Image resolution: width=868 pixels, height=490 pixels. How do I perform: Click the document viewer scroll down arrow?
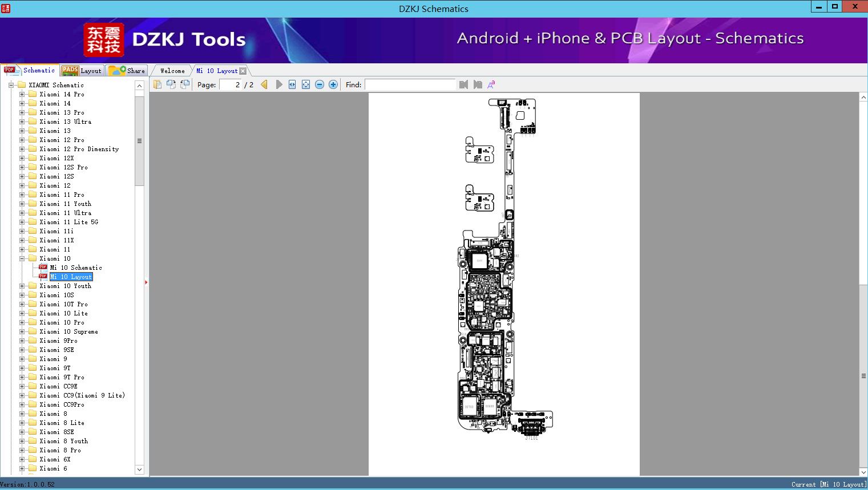tap(863, 471)
